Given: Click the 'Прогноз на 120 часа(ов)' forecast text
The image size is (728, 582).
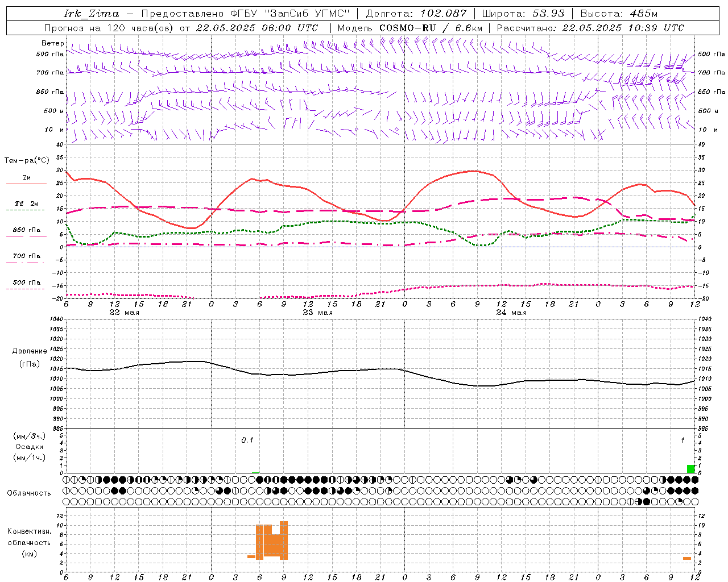Looking at the screenshot, I should [109, 28].
